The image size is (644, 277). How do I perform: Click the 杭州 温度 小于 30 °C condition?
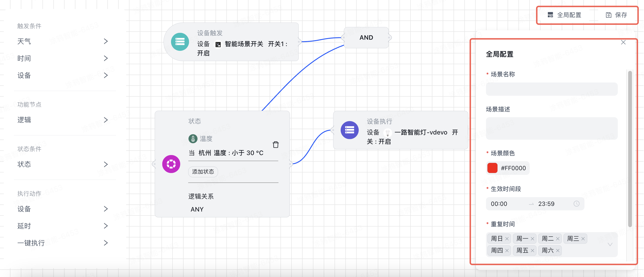226,153
